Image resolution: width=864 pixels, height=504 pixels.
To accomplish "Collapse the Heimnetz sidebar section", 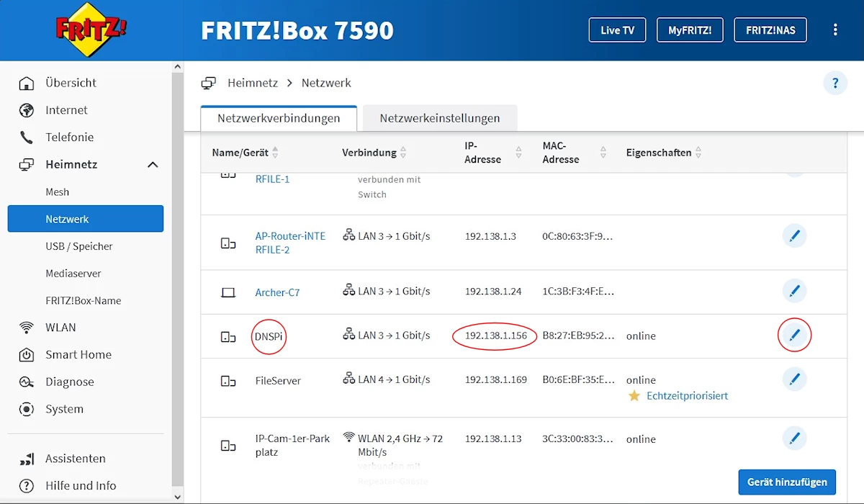I will [x=153, y=165].
